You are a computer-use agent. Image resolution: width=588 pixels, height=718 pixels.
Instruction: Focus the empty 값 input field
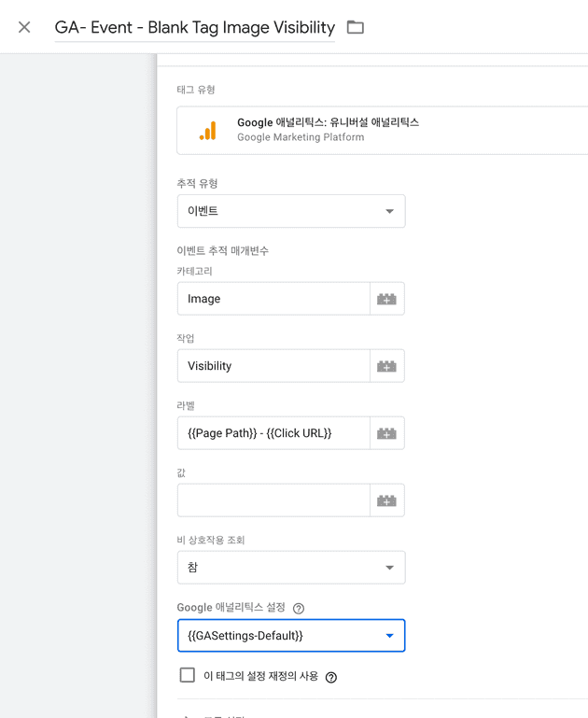tap(273, 500)
